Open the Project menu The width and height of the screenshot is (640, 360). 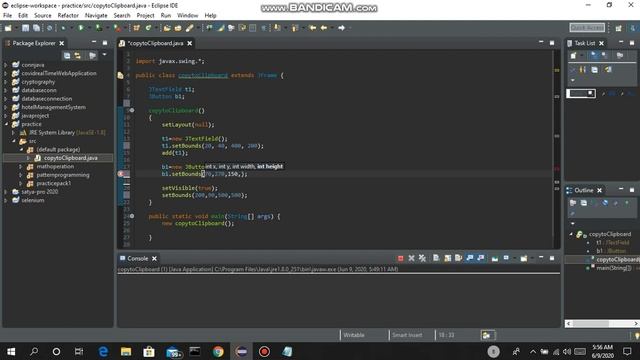[x=145, y=16]
